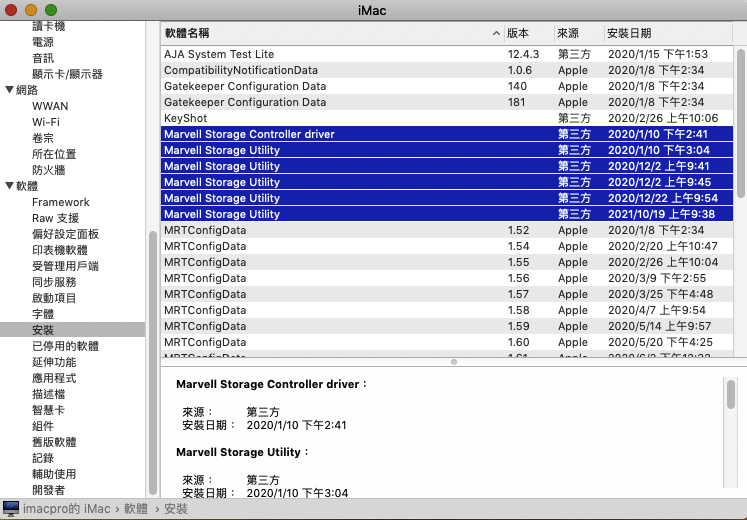
Task: Select MRTConfigData version 1.54 row
Action: pyautogui.click(x=447, y=246)
